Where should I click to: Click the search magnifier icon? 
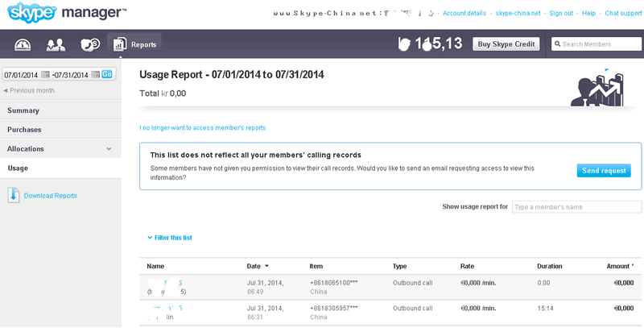[557, 44]
